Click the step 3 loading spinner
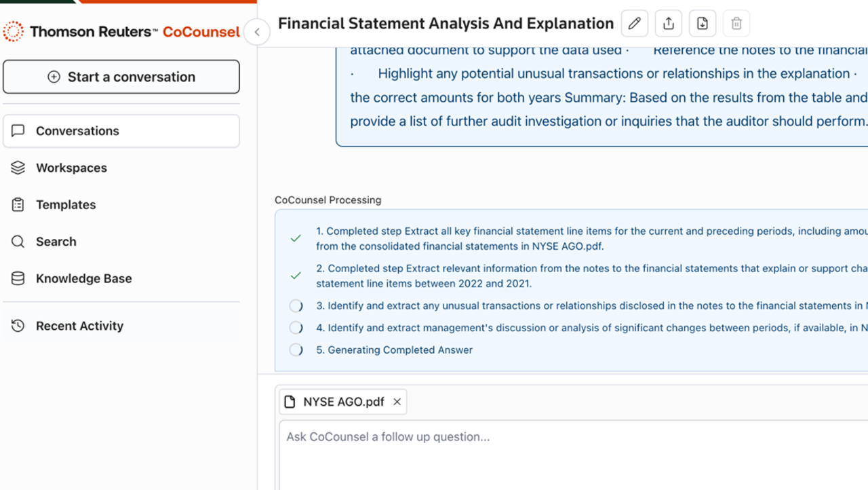Image resolution: width=868 pixels, height=490 pixels. (x=296, y=306)
